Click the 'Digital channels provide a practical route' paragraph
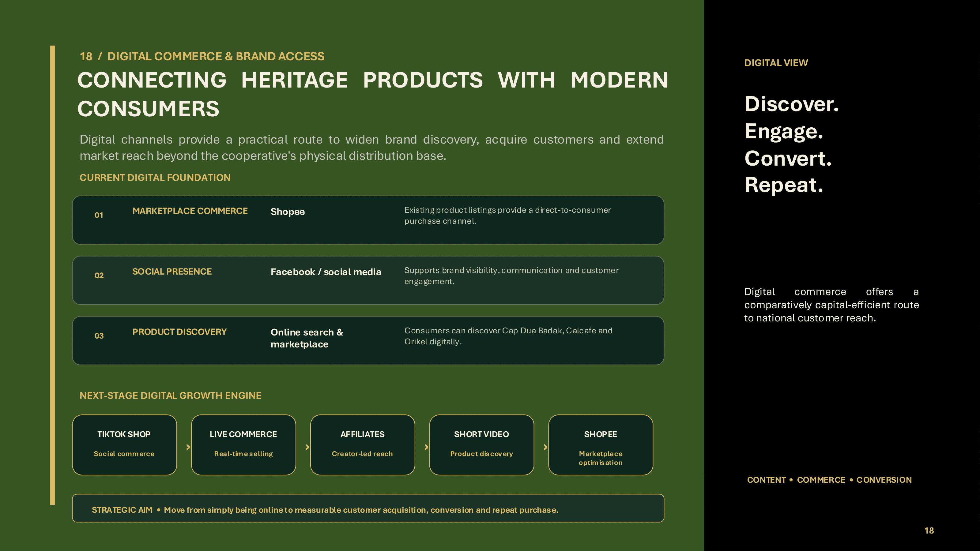Viewport: 980px width, 551px height. (372, 148)
